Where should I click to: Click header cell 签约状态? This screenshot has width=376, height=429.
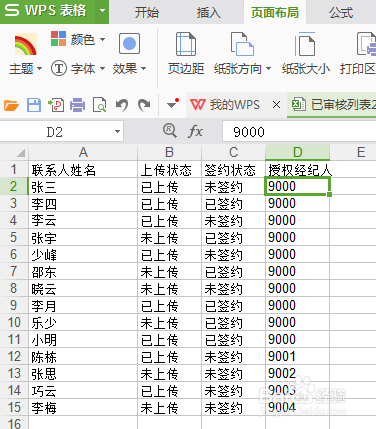click(233, 170)
